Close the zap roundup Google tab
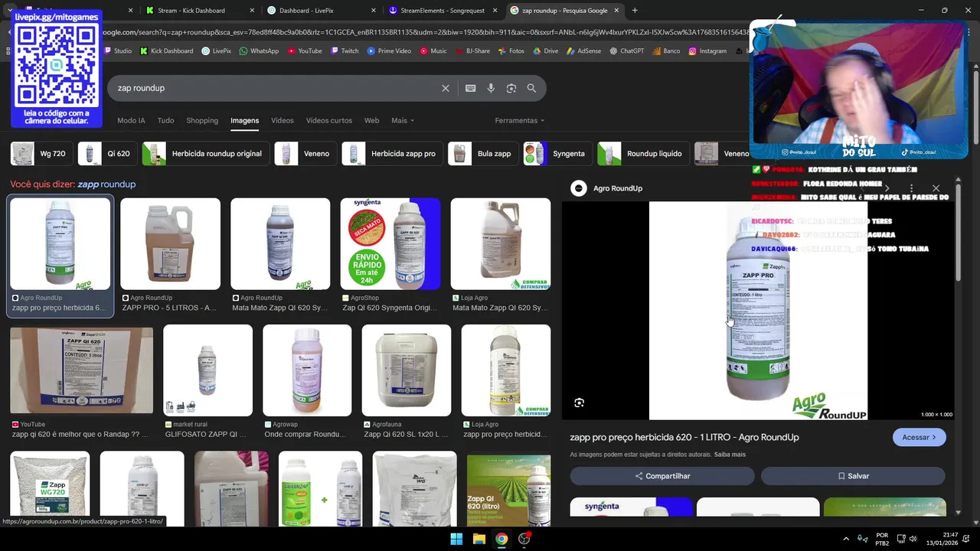 [x=617, y=11]
